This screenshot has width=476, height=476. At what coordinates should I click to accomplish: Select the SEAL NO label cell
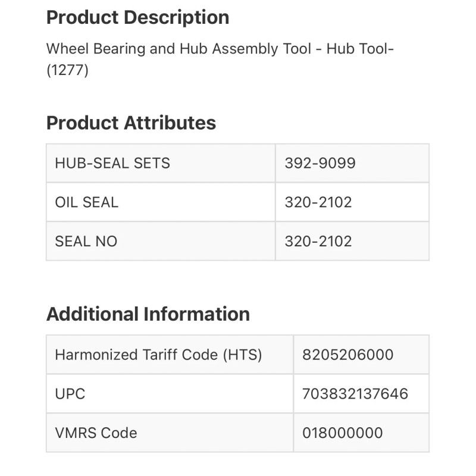click(x=86, y=241)
